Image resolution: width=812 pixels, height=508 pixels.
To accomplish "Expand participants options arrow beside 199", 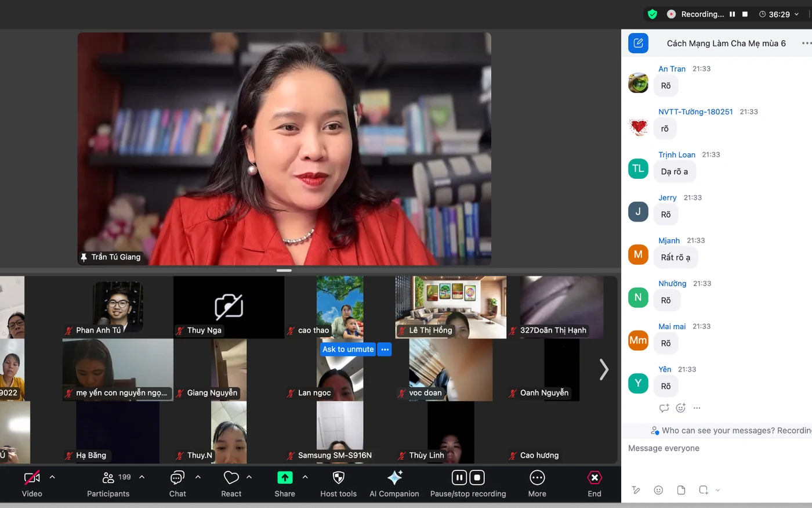I will (142, 477).
